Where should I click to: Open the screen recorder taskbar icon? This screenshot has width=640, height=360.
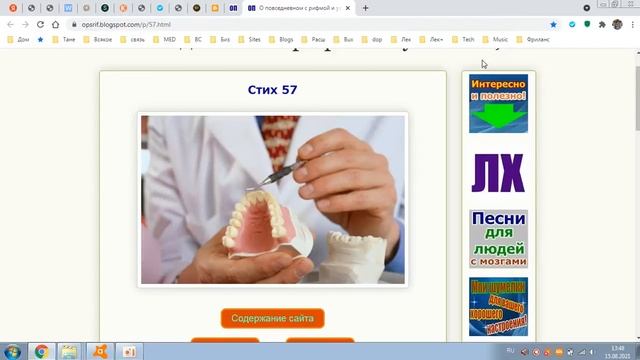point(129,351)
